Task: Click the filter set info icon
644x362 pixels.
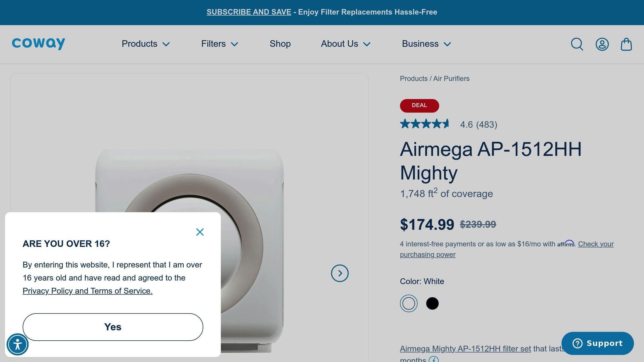Action: click(x=434, y=359)
